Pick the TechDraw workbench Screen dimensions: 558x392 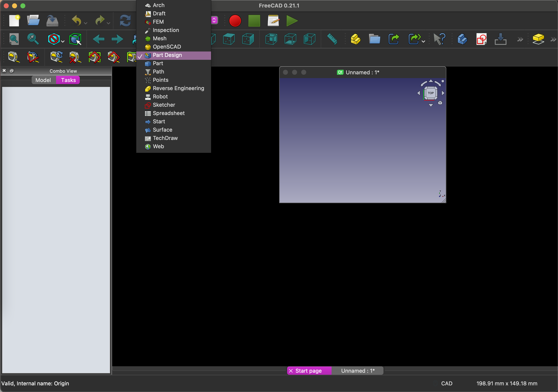click(x=173, y=138)
